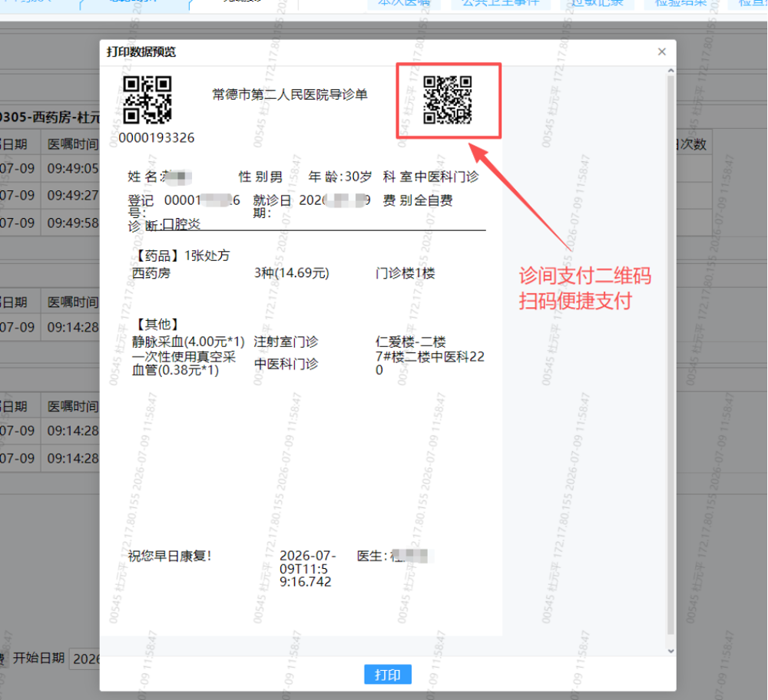Click the 07-09 date beside 09:49:27
768x700 pixels.
[18, 196]
